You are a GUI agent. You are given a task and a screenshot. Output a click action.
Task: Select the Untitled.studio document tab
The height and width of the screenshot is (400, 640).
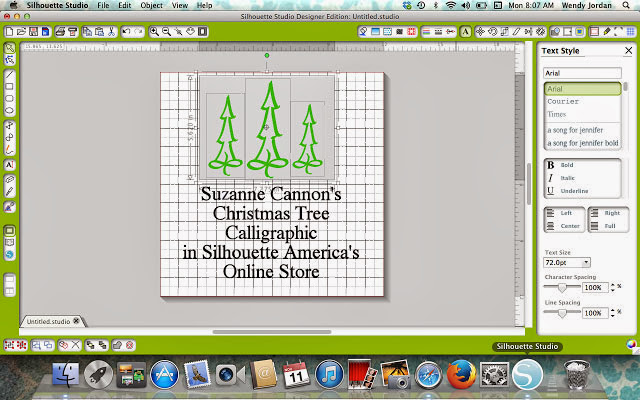(48, 322)
